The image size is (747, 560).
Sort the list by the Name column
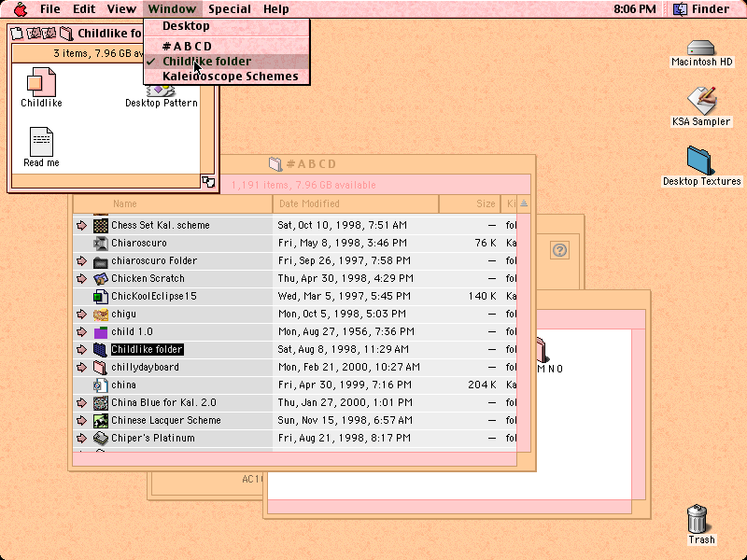pyautogui.click(x=173, y=203)
